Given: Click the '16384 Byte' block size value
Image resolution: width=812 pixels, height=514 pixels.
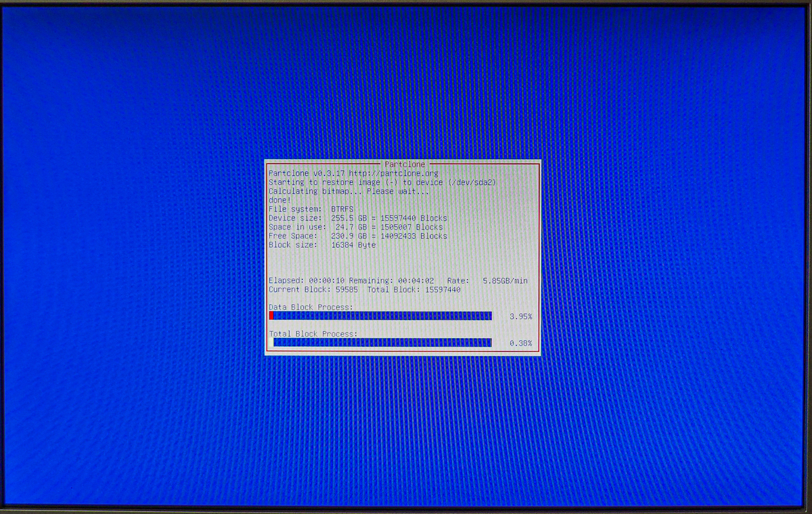Looking at the screenshot, I should 353,244.
